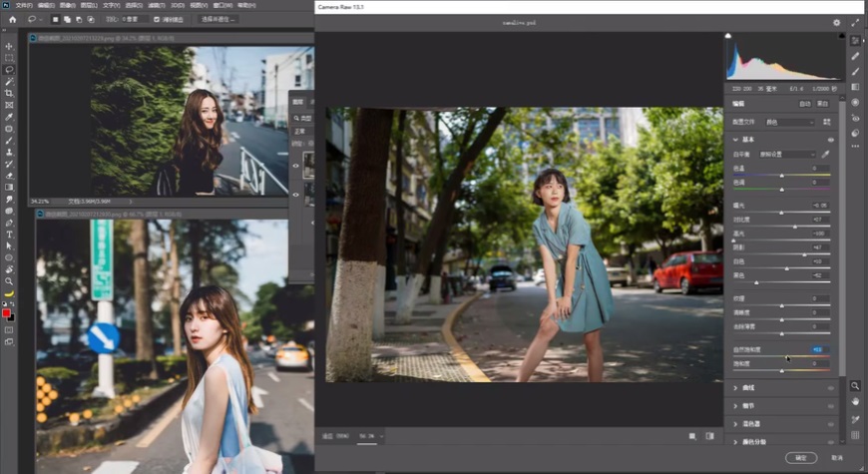Select Hand tool in Camera Raw sidebar
Image resolution: width=868 pixels, height=474 pixels.
[855, 401]
